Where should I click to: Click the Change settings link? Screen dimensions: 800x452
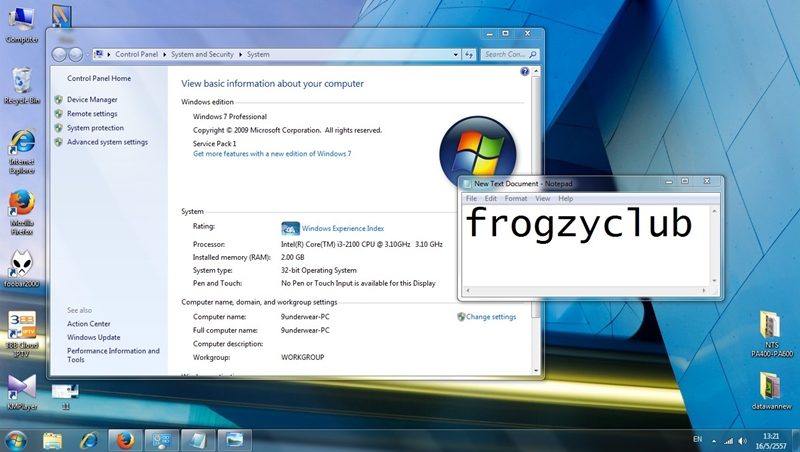tap(491, 317)
